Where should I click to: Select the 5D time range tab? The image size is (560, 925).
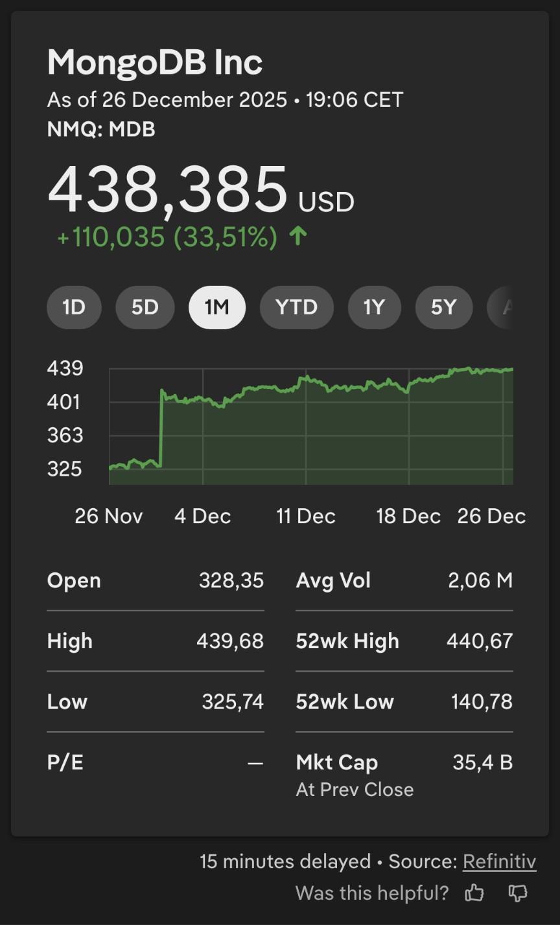145,307
